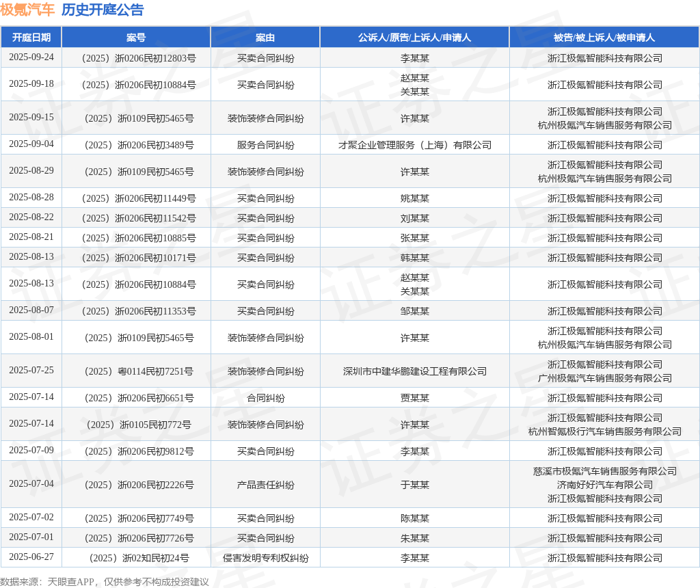Click plaintiff 才聚企业管理服务（上海）有限公司

point(414,145)
